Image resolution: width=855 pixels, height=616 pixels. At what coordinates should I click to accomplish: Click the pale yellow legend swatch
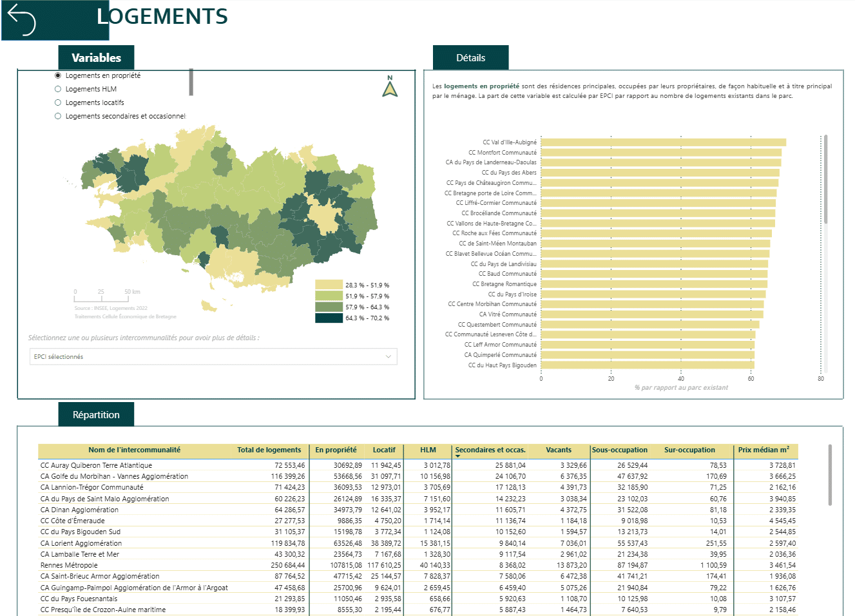[329, 285]
